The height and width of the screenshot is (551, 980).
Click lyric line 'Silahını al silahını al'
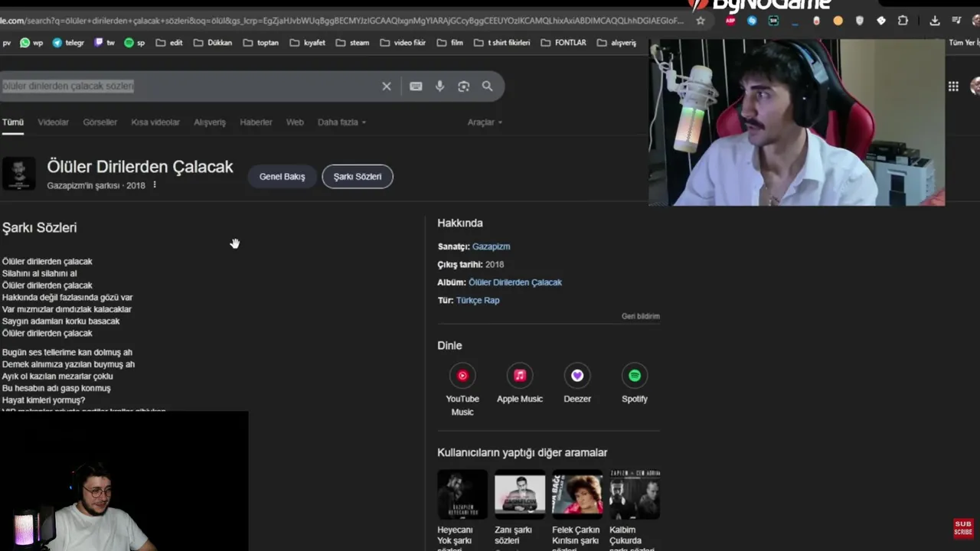pos(39,273)
